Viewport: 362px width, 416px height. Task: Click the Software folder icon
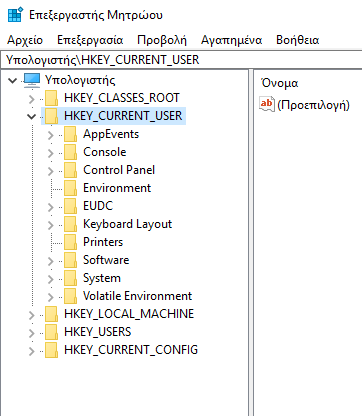pyautogui.click(x=70, y=260)
